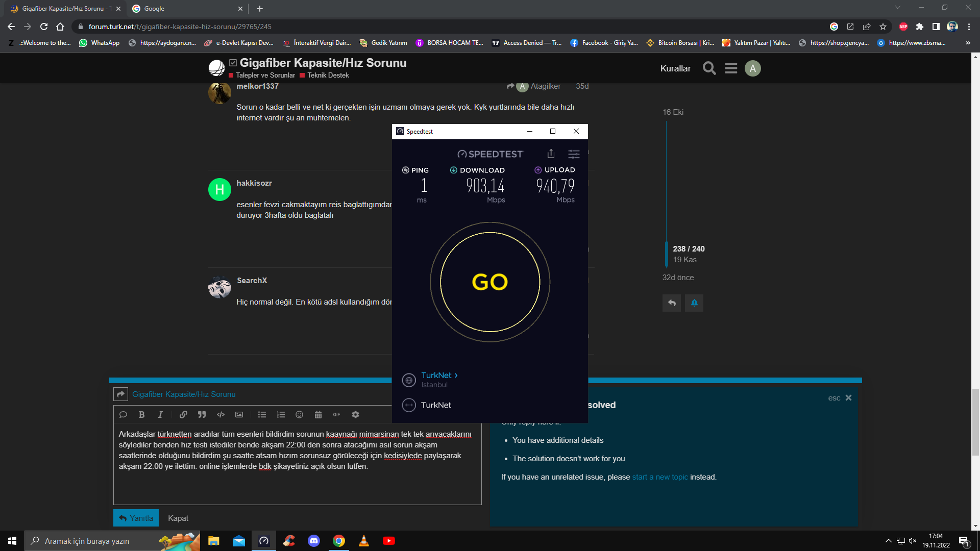Click the Yanıtla reply button
The image size is (980, 551).
pyautogui.click(x=136, y=518)
